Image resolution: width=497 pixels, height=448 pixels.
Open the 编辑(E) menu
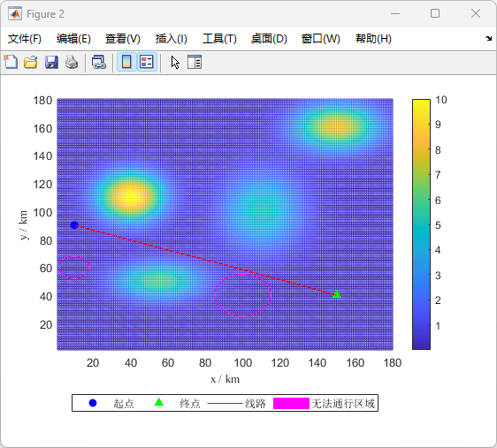pyautogui.click(x=73, y=39)
